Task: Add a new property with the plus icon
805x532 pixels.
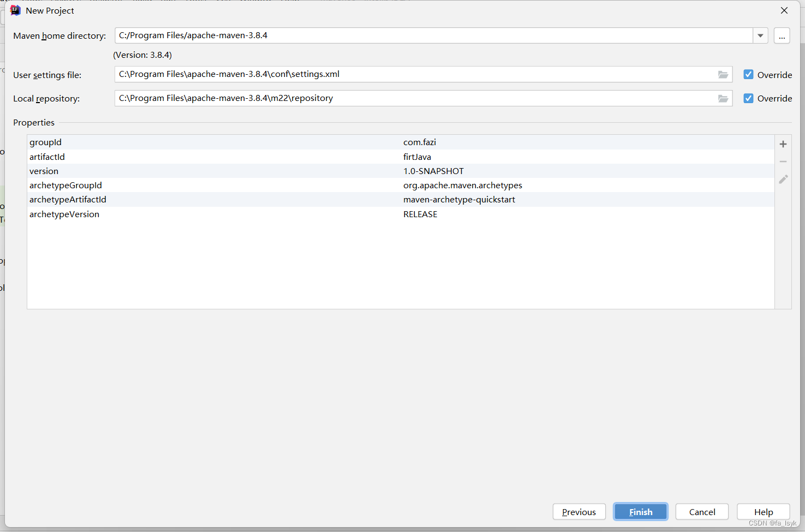Action: point(783,144)
